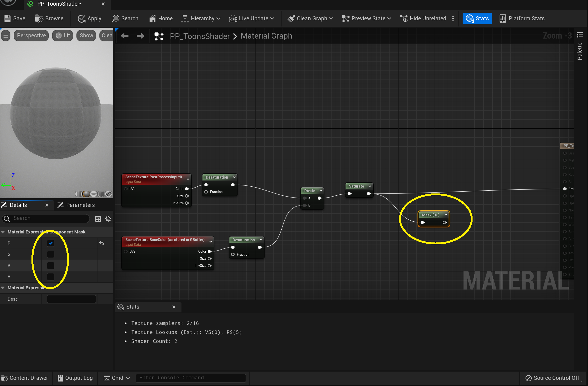The height and width of the screenshot is (386, 588).
Task: Open the Details panel settings gear
Action: coord(108,219)
